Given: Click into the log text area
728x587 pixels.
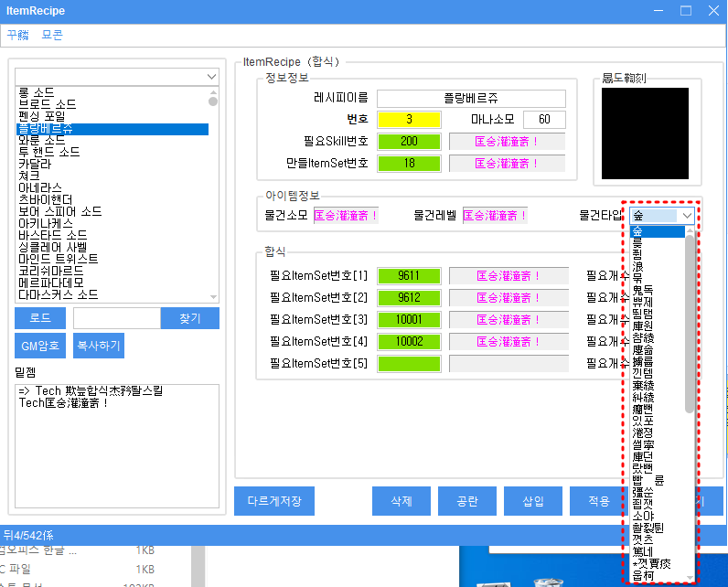Looking at the screenshot, I should click(x=117, y=445).
